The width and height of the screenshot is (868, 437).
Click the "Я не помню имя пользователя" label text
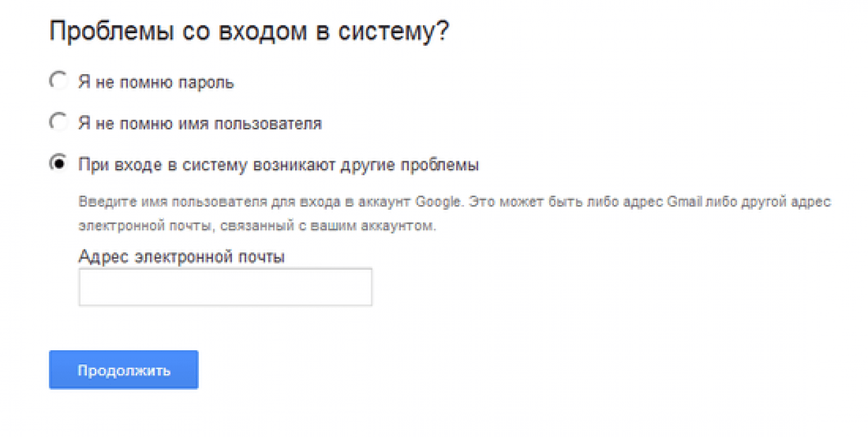click(200, 124)
